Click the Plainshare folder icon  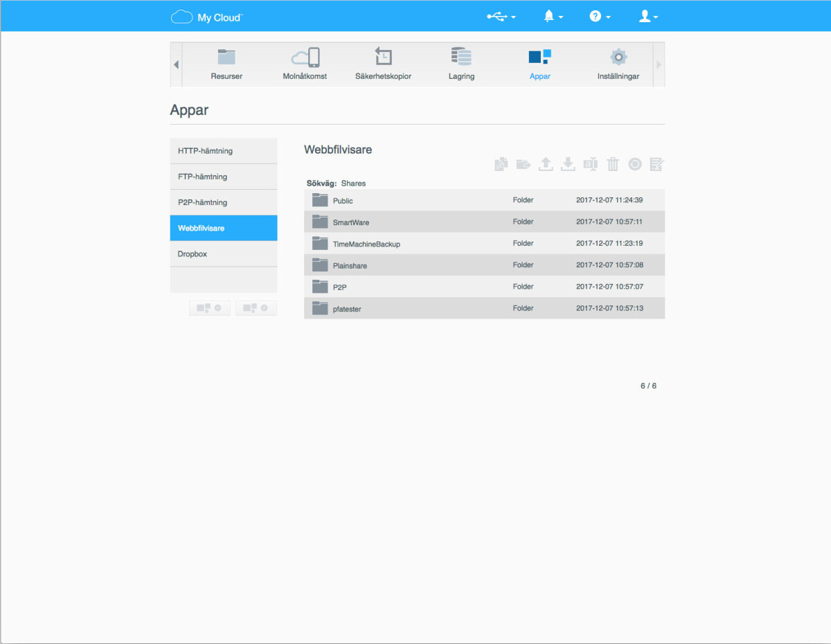[320, 265]
